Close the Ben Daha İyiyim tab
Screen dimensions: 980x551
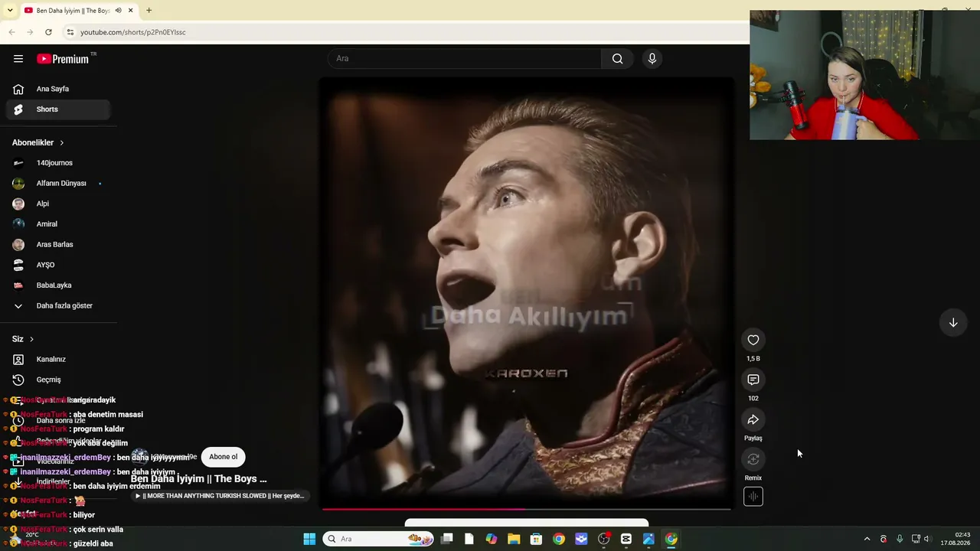click(x=131, y=11)
